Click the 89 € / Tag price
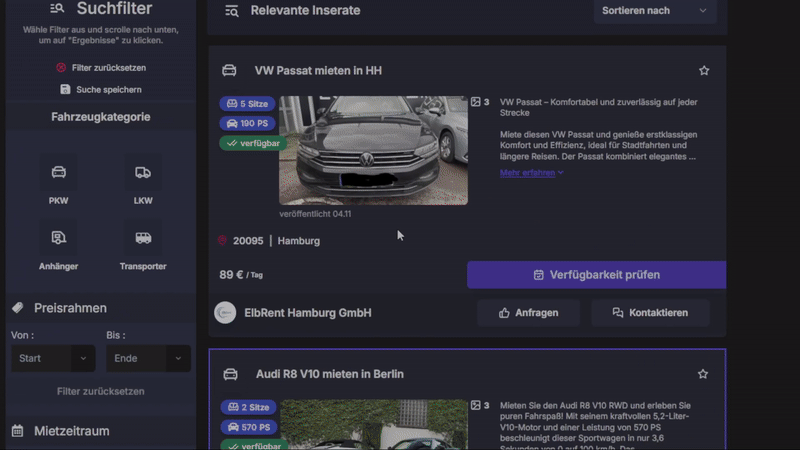The height and width of the screenshot is (450, 800). coord(241,274)
